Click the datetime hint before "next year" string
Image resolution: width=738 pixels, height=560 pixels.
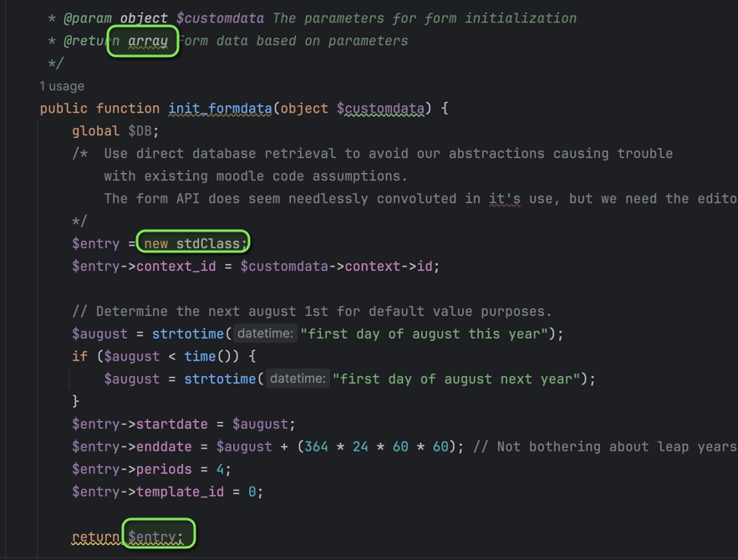298,379
